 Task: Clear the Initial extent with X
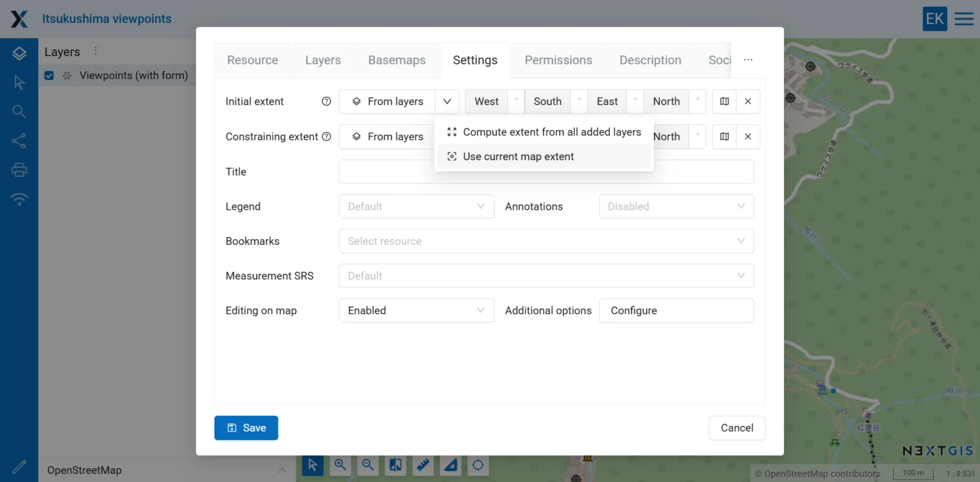point(748,101)
